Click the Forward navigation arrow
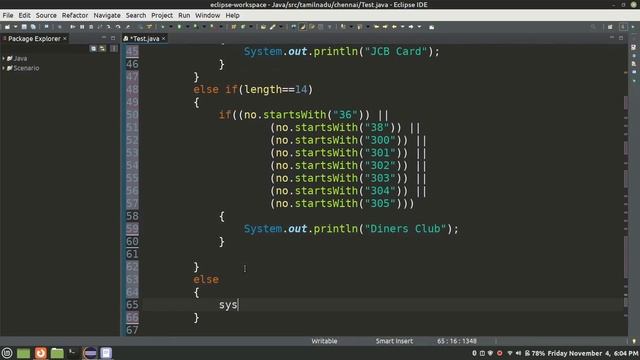This screenshot has height=360, width=640. (x=411, y=27)
